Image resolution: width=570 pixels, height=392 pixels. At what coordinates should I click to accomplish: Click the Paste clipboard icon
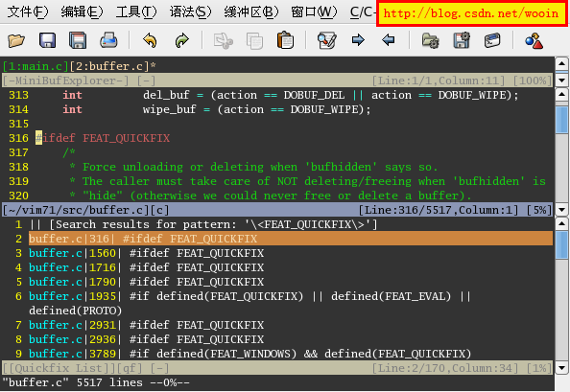pos(285,40)
